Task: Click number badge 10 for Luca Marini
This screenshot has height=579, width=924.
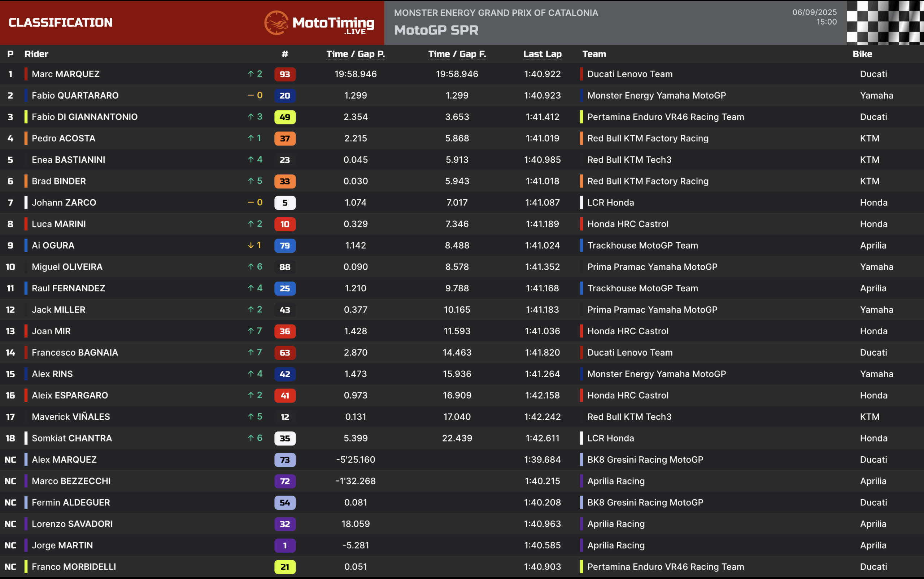Action: 285,225
